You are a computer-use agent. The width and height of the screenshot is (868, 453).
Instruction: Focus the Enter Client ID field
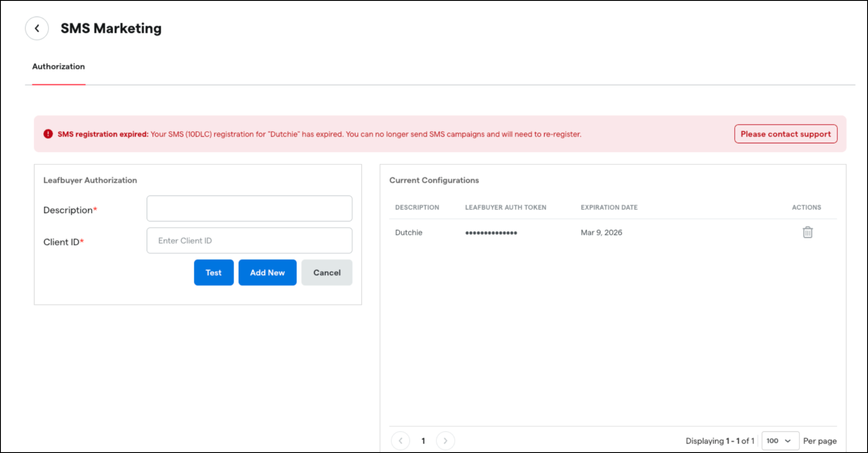(x=250, y=241)
